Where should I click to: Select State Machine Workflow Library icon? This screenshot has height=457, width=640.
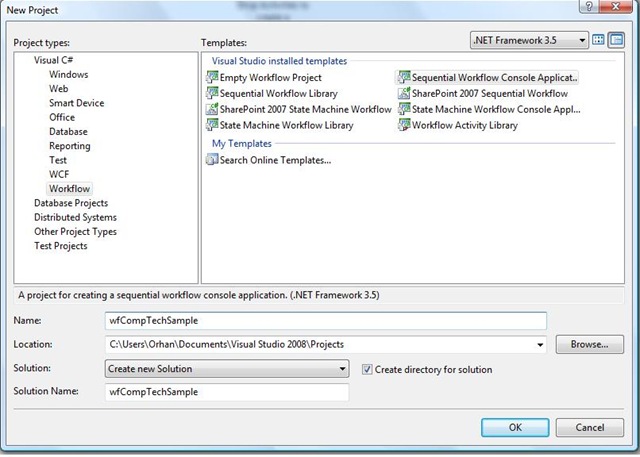coord(212,125)
